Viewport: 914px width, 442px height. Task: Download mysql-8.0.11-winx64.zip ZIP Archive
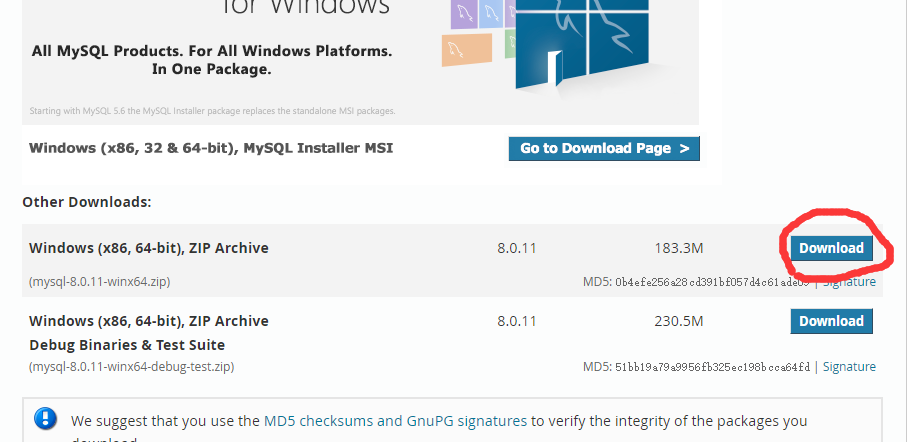pos(831,248)
